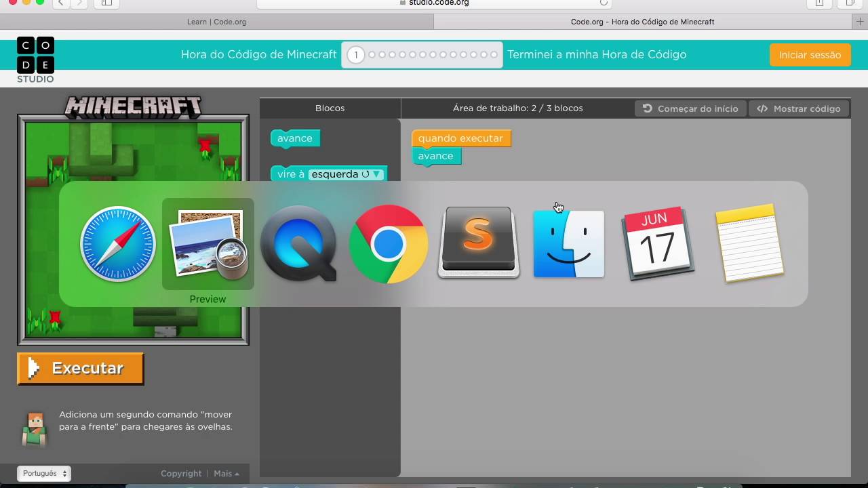Select Sublime Text in the app switcher

479,242
